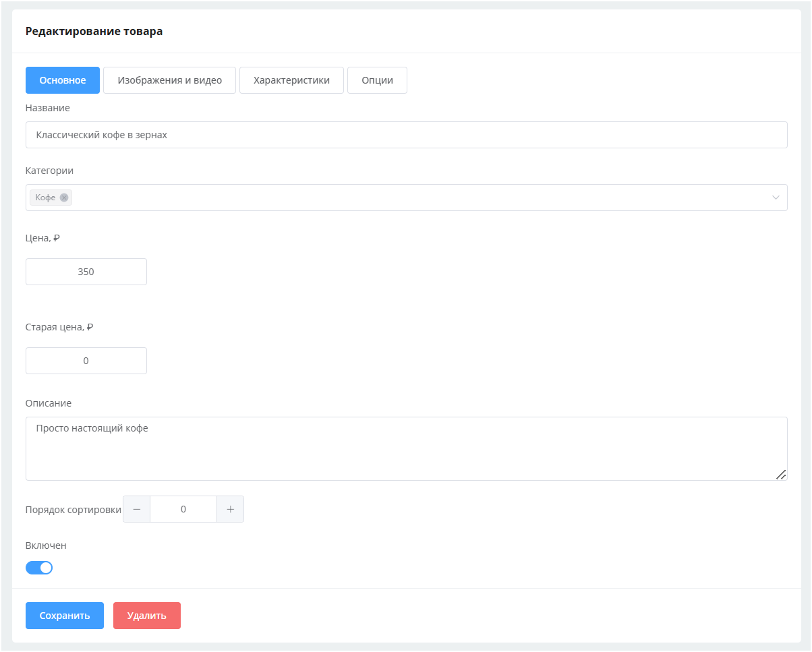
Task: Decrease sort order with minus button
Action: pos(137,509)
